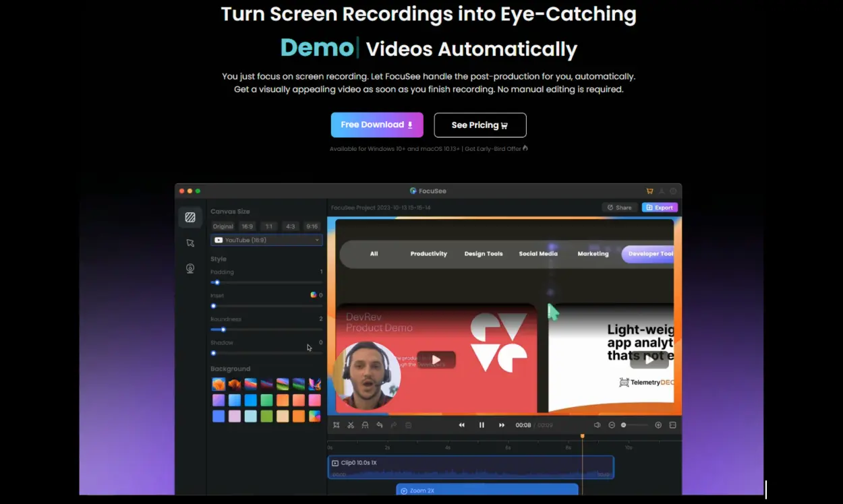Mute the audio with the speaker icon
Screen dimensions: 843x504
click(x=597, y=425)
